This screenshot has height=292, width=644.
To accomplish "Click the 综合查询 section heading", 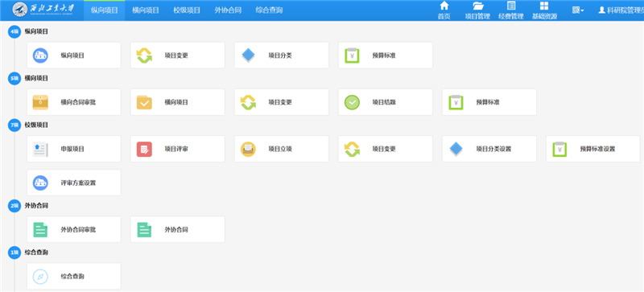I will pyautogui.click(x=36, y=252).
